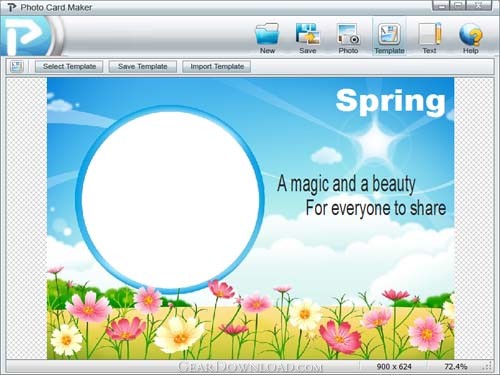The width and height of the screenshot is (500, 375).
Task: Open Help globe icon
Action: point(470,34)
